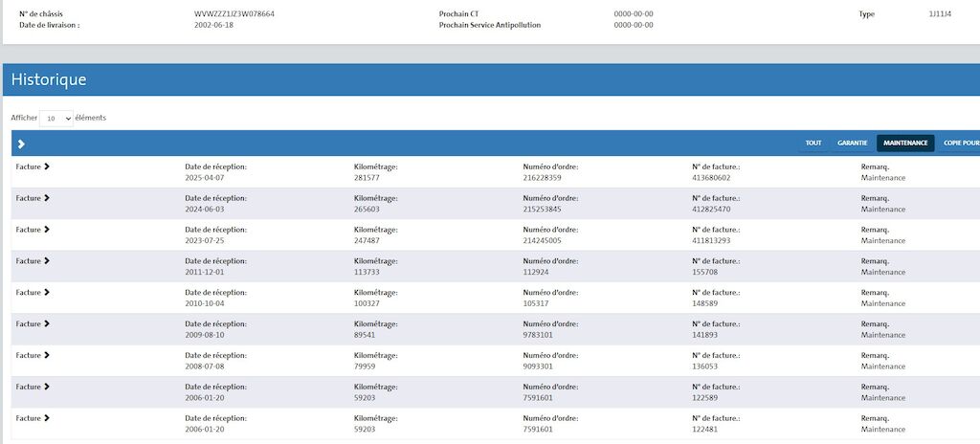Click order number 216228359
The width and height of the screenshot is (980, 444).
click(x=542, y=178)
